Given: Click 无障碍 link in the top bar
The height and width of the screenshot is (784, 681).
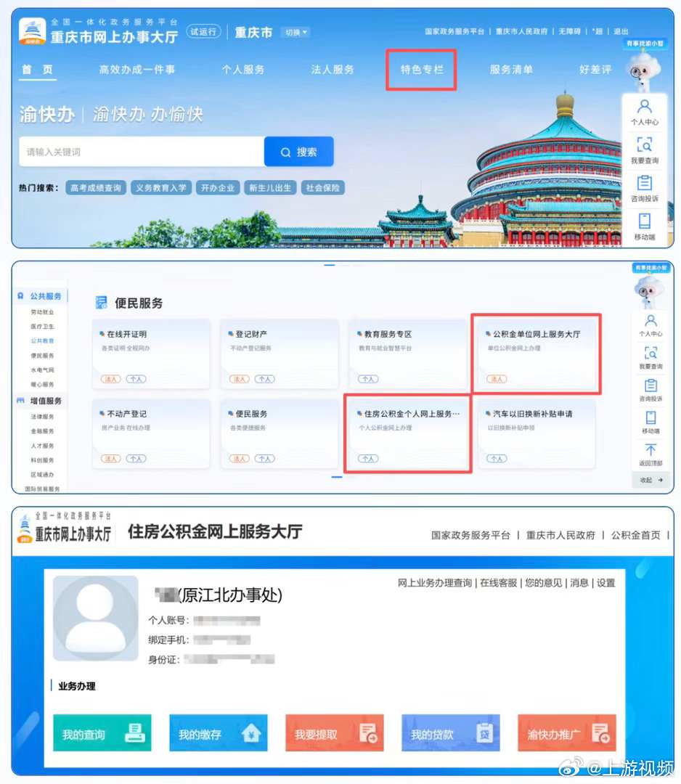Looking at the screenshot, I should 569,31.
